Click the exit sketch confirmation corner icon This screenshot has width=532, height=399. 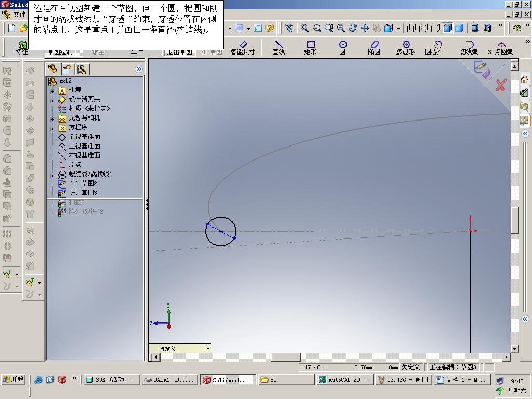tap(482, 69)
